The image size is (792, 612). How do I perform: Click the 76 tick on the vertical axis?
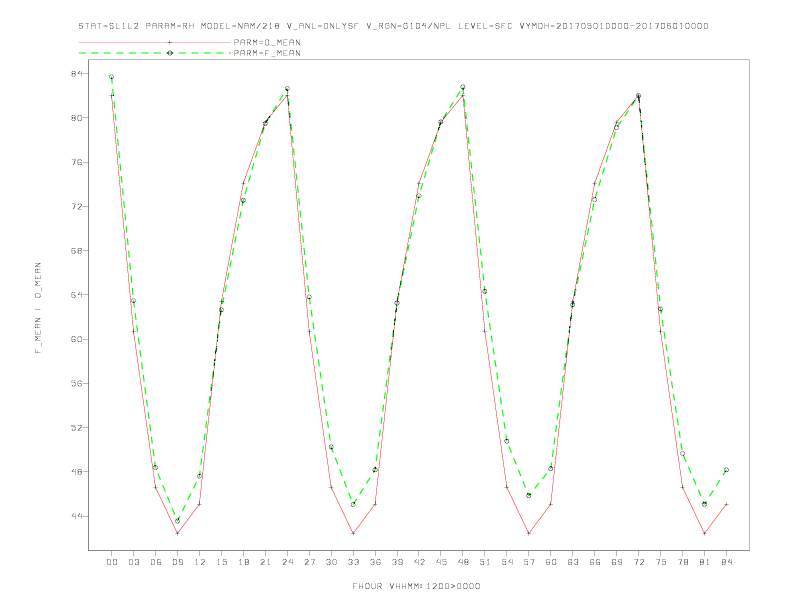click(x=77, y=162)
